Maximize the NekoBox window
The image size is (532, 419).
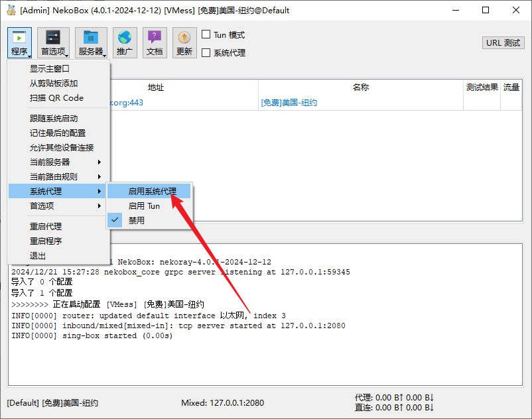tap(486, 10)
